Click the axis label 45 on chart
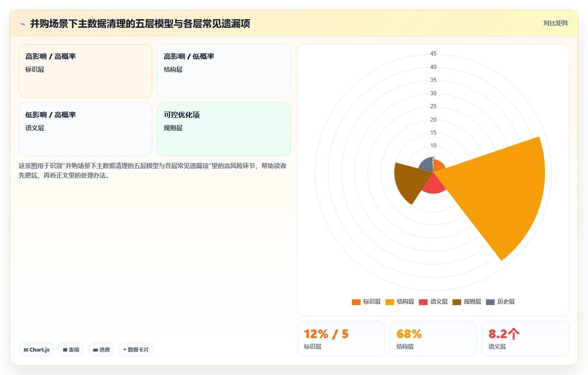 click(x=433, y=54)
